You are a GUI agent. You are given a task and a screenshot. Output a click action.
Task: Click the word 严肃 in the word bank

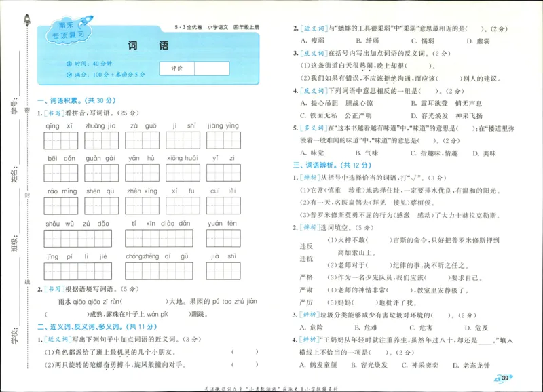pyautogui.click(x=306, y=290)
